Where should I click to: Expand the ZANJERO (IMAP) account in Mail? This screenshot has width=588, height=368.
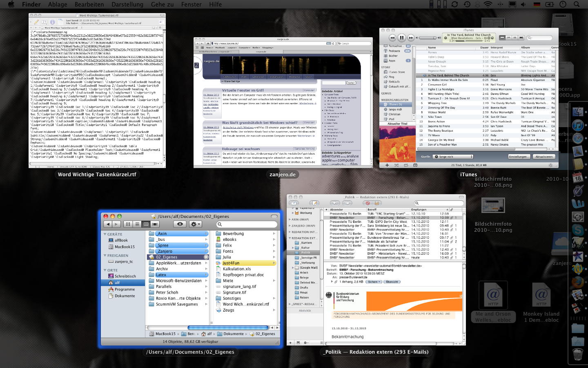pyautogui.click(x=289, y=226)
